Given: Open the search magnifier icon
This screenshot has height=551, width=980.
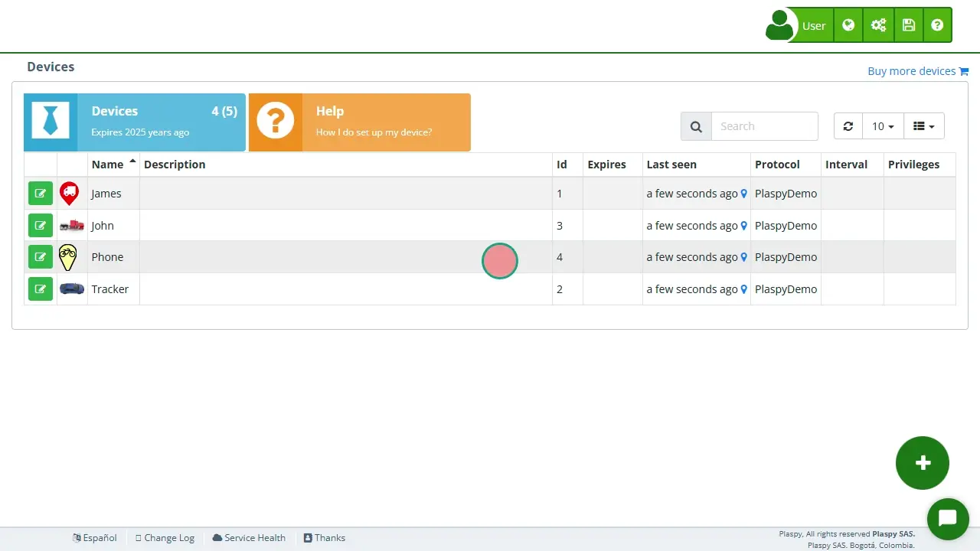Looking at the screenshot, I should 695,126.
